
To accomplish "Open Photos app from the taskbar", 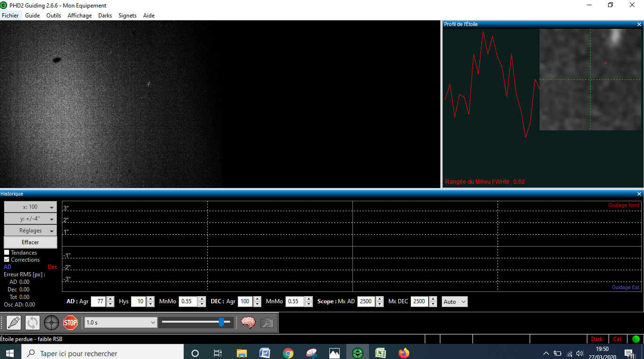I will point(335,353).
